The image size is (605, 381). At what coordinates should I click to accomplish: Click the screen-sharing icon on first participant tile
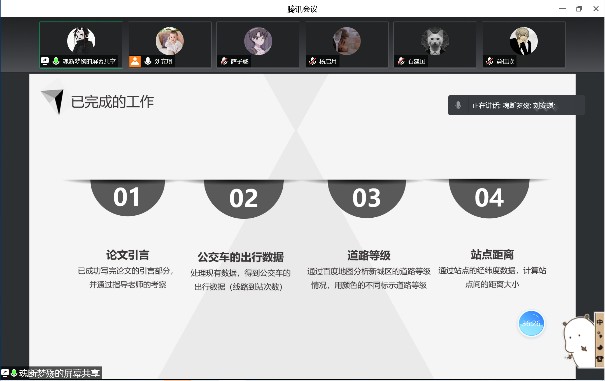[45, 61]
